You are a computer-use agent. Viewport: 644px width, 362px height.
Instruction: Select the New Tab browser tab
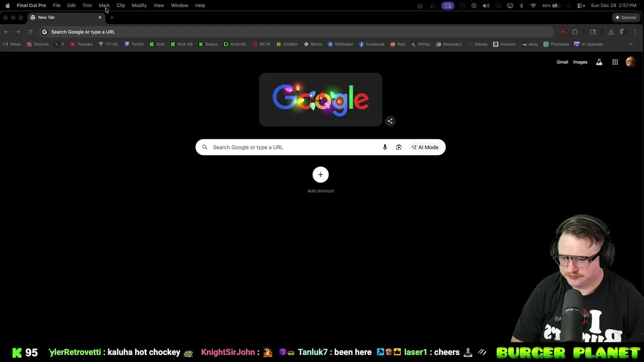click(65, 18)
